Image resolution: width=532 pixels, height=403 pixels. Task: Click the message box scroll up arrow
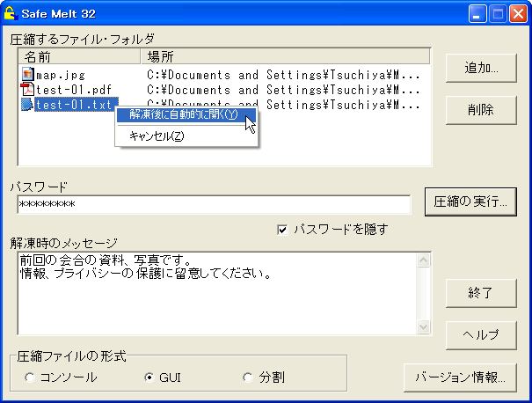[x=424, y=260]
